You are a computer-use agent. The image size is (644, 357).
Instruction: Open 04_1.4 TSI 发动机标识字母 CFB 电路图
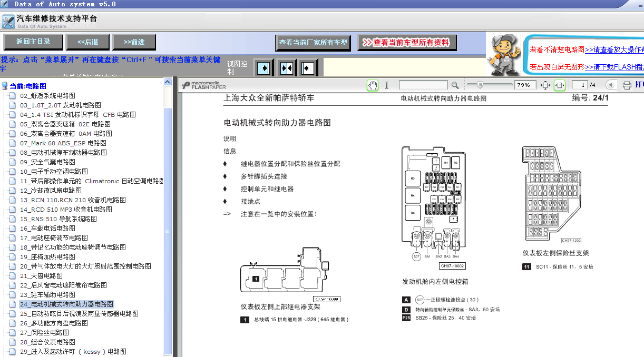[78, 114]
